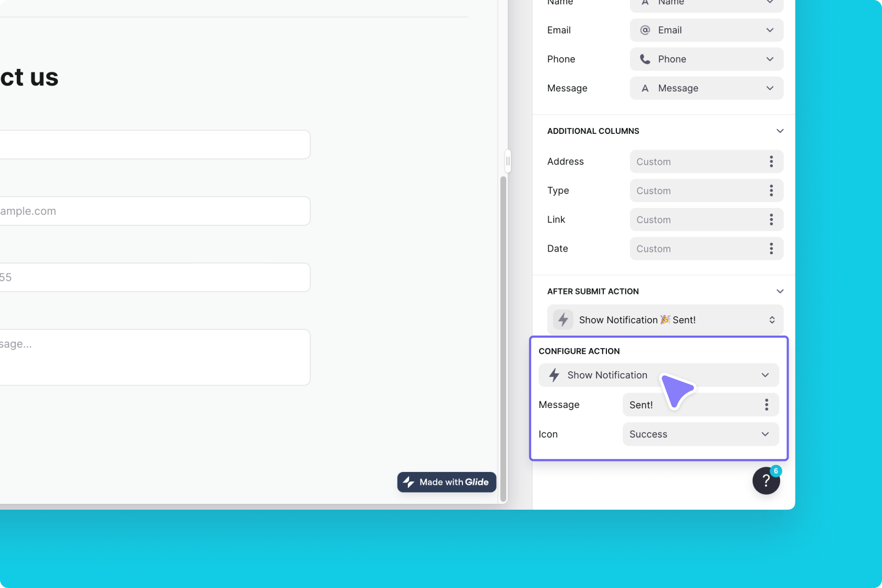882x588 pixels.
Task: Change the Success icon dropdown
Action: tap(700, 434)
